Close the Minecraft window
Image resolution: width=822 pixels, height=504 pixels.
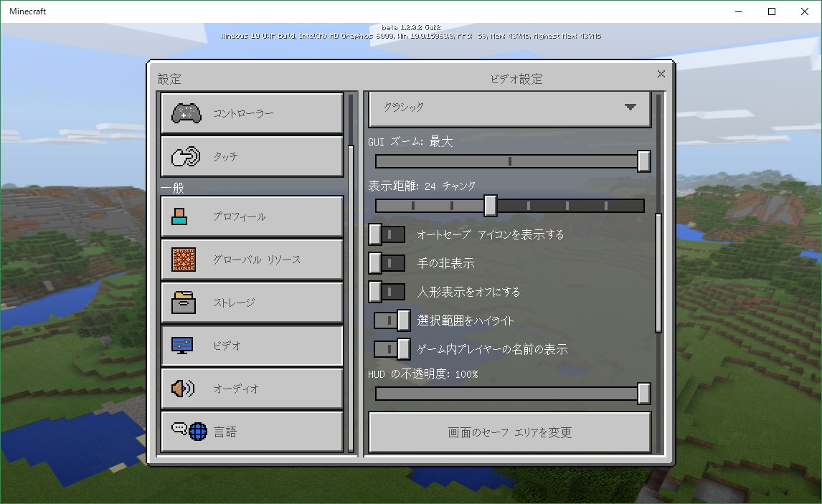(805, 11)
